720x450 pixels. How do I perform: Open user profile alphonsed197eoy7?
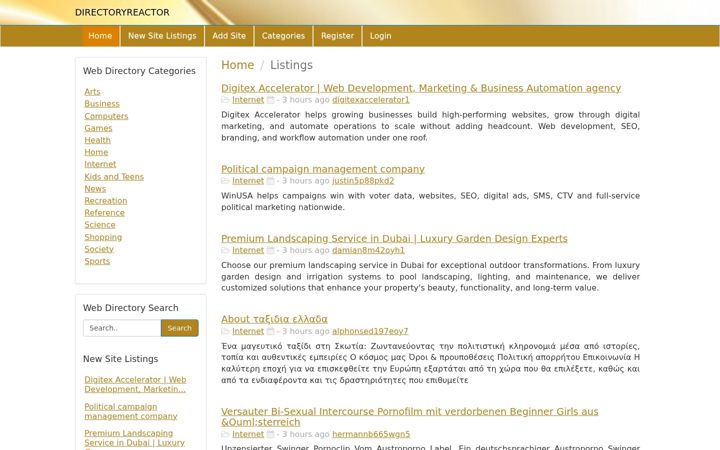pos(370,331)
